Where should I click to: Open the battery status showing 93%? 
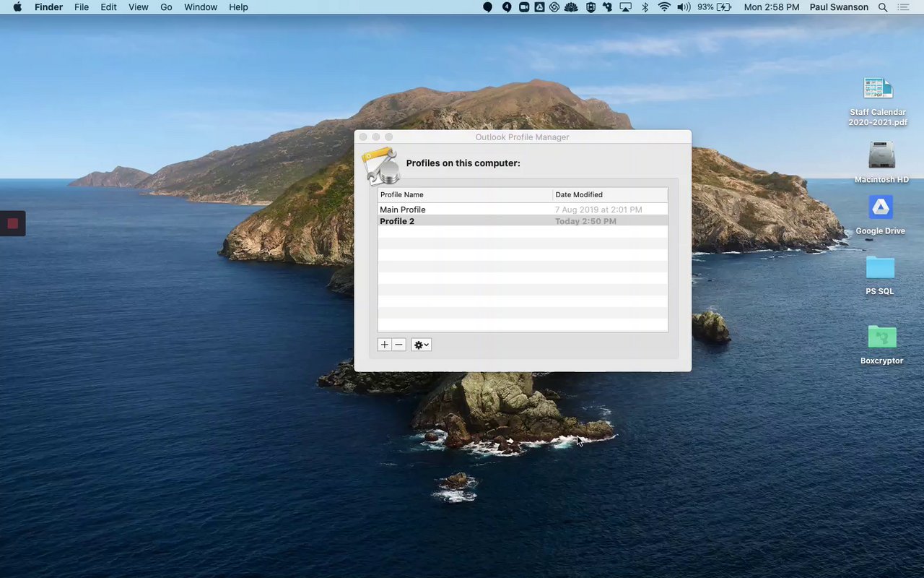click(x=713, y=7)
